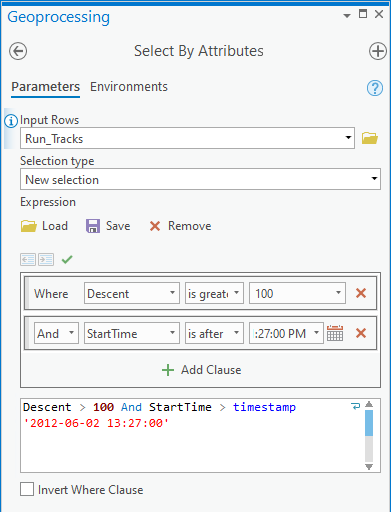Click the StartTime clause drag handle

point(27,333)
